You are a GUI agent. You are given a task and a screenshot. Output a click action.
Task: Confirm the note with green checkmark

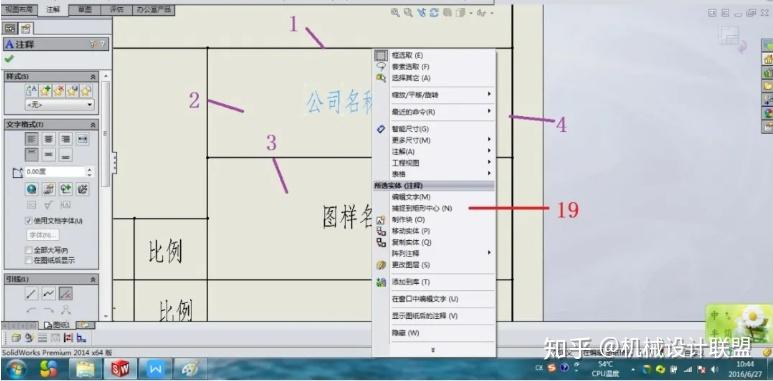(x=9, y=59)
